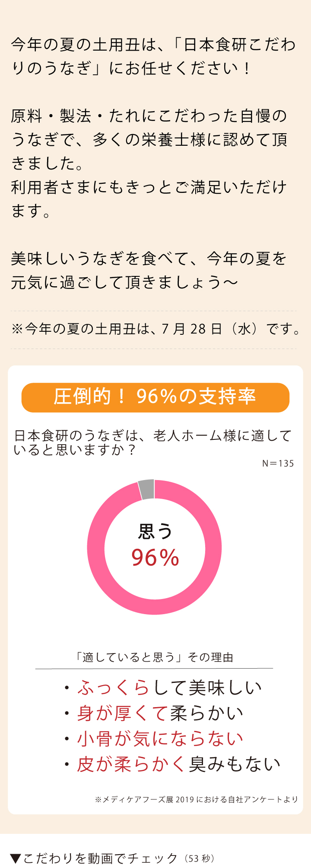
Task: Click the 美味しいうなぎを食べて closing paragraph
Action: [x=149, y=270]
